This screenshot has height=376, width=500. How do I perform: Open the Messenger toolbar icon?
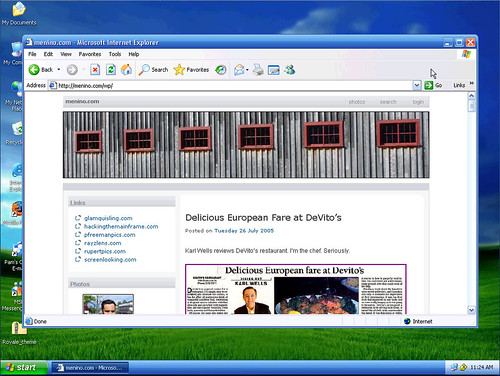tap(289, 70)
